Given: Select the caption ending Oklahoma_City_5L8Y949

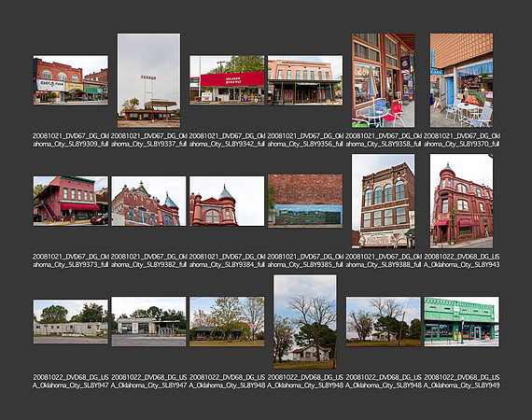Looking at the screenshot, I should click(x=461, y=381).
